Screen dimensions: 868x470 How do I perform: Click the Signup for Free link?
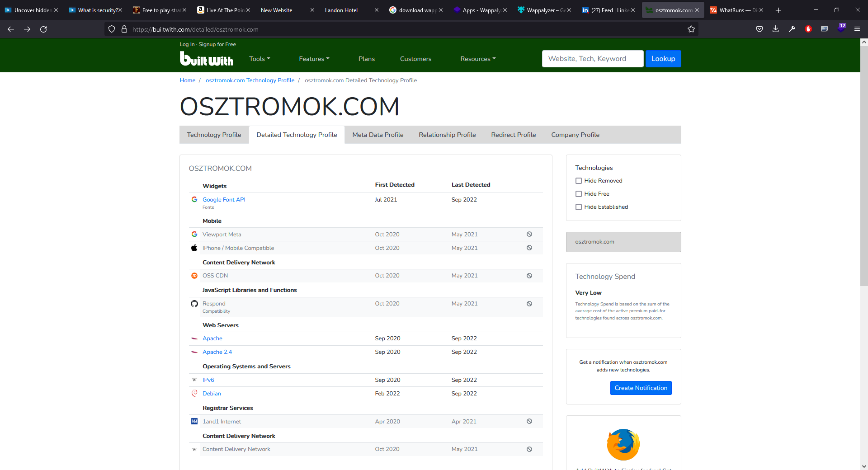[x=217, y=44]
